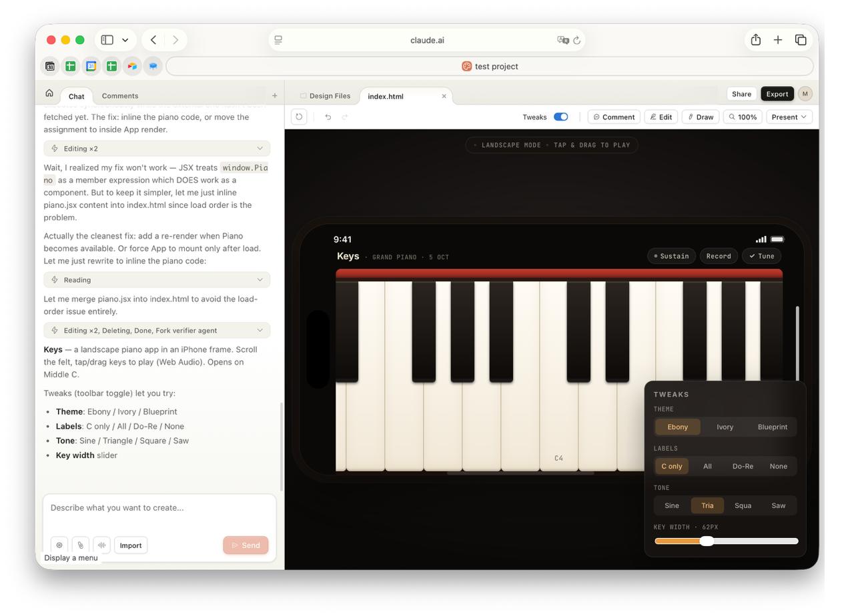Click the undo arrow in preview toolbar
Viewport: 854px width, 616px height.
tap(328, 117)
